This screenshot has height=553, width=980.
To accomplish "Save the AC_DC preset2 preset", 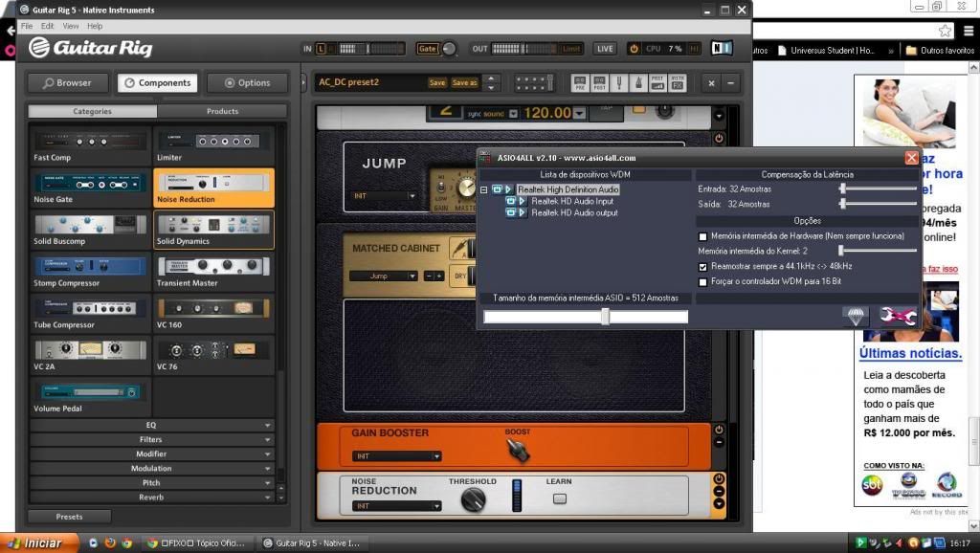I will coord(437,83).
